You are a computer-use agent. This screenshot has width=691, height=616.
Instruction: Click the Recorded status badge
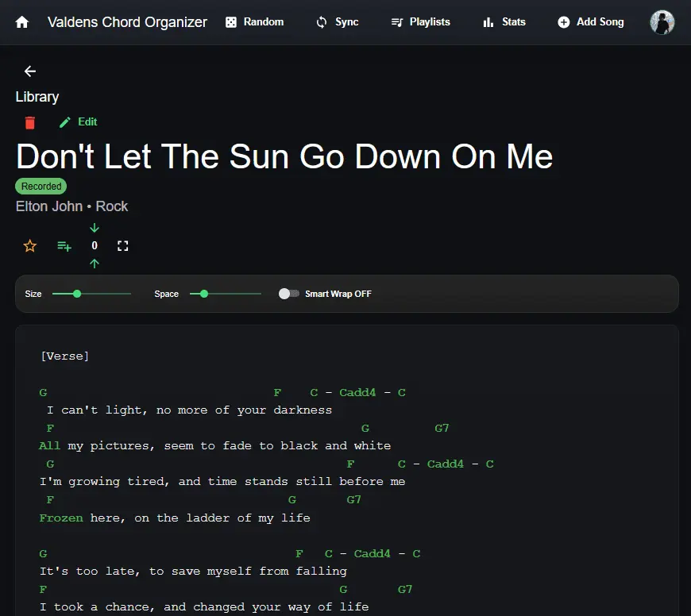coord(41,187)
